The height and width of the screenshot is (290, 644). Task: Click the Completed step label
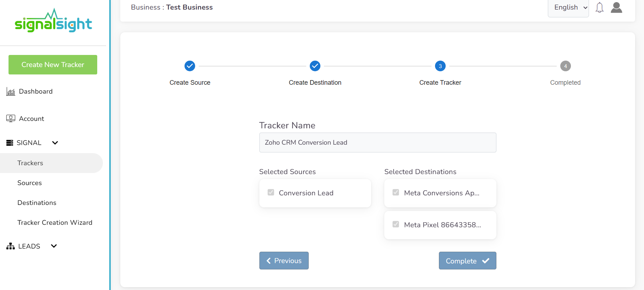(565, 83)
